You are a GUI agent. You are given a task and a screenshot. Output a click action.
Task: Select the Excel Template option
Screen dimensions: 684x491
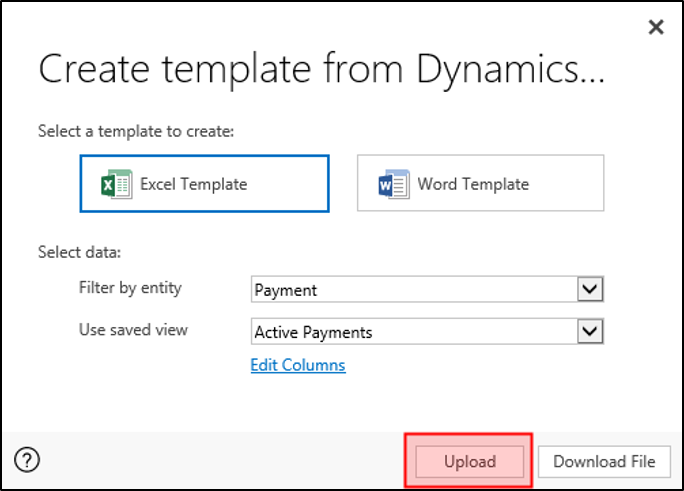tap(204, 183)
